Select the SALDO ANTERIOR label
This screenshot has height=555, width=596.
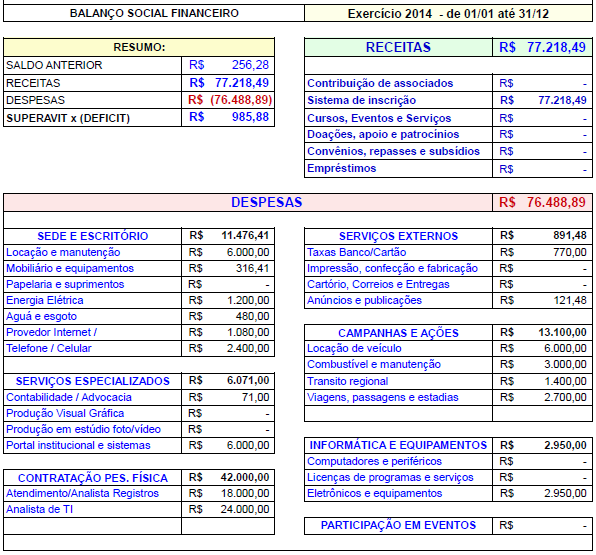(54, 65)
